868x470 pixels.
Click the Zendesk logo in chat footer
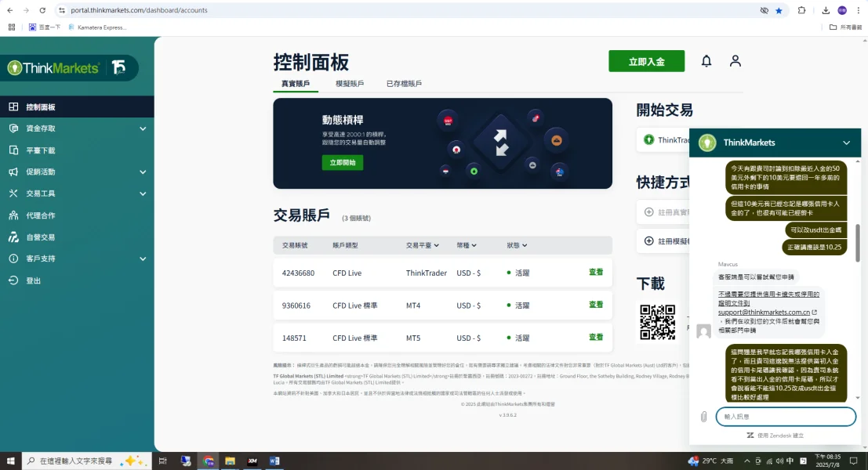[750, 436]
